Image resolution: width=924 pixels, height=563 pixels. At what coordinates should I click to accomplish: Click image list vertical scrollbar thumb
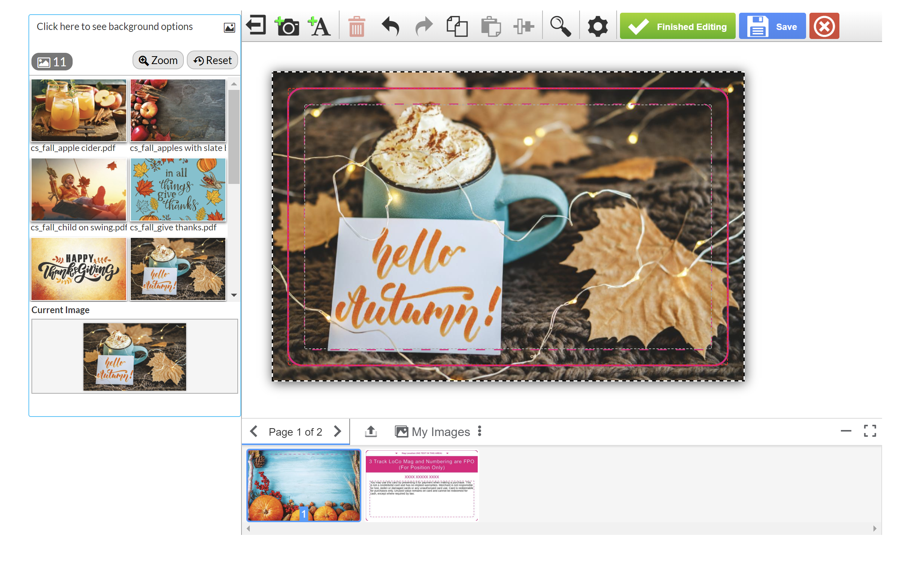click(234, 137)
